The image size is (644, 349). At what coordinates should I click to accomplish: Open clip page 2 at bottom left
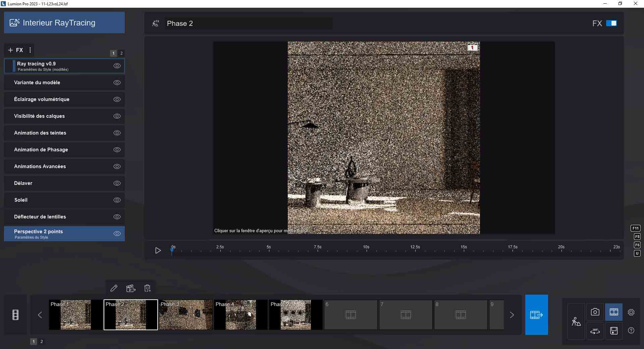point(42,342)
